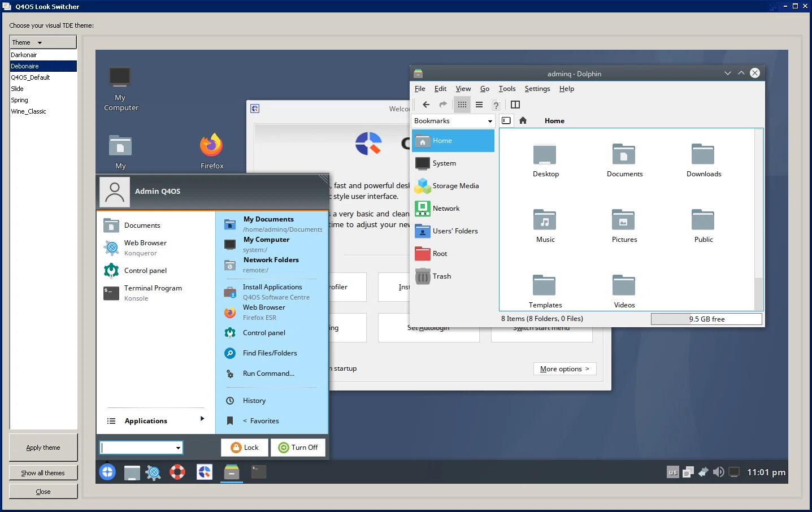Click the clipboard icon in system tray
The image size is (812, 512).
tap(688, 472)
